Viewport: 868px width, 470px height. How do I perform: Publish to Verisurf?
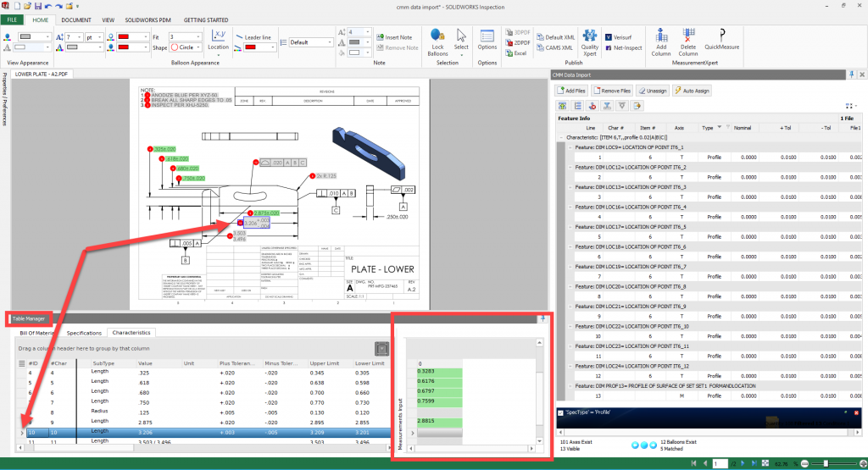click(618, 37)
